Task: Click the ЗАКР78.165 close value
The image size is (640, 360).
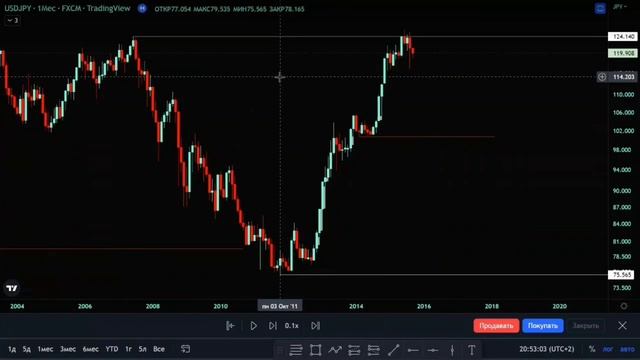Action: (287, 9)
